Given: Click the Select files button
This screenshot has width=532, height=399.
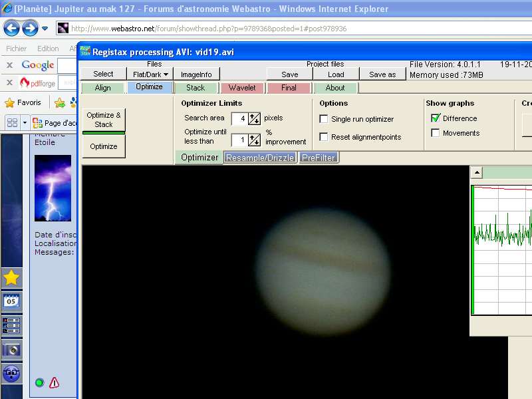Looking at the screenshot, I should (103, 74).
